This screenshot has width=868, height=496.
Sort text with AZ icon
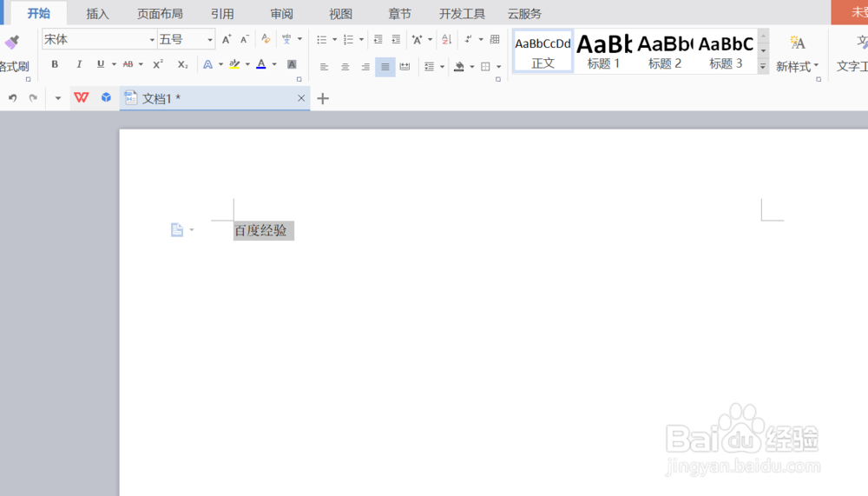click(447, 39)
